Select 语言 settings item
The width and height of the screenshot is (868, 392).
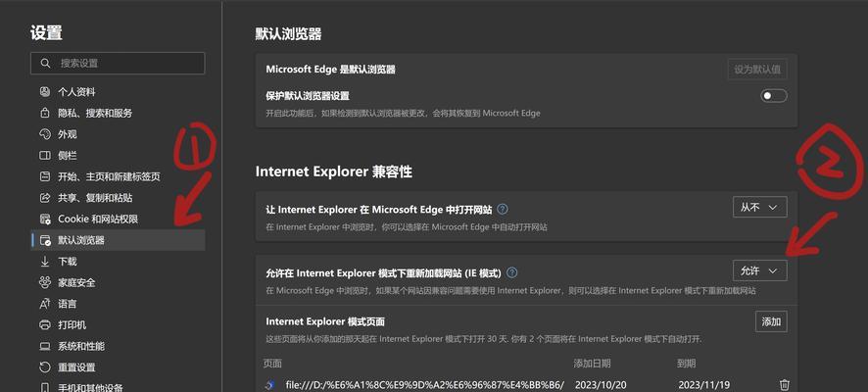[118, 304]
